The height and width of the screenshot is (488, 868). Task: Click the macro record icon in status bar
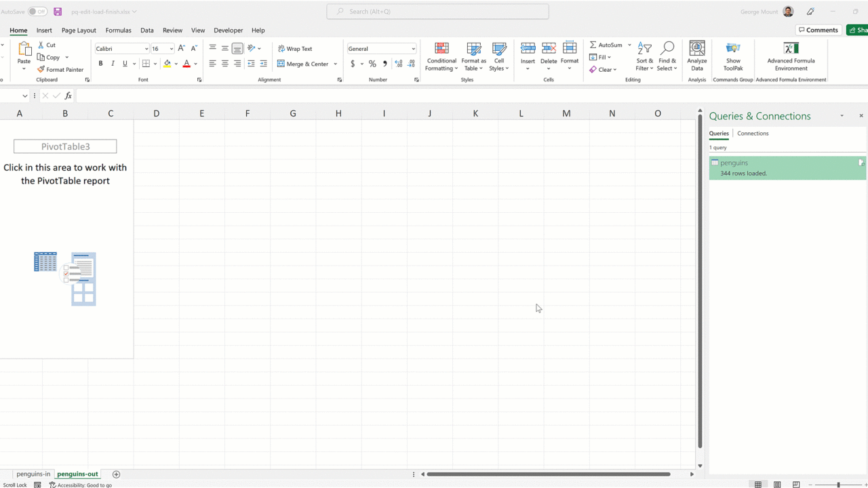(x=37, y=485)
